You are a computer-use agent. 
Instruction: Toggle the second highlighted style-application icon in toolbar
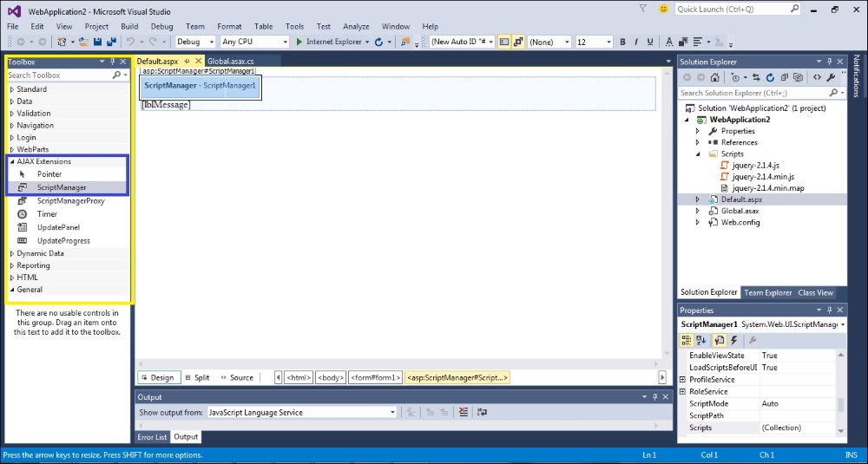coord(518,42)
